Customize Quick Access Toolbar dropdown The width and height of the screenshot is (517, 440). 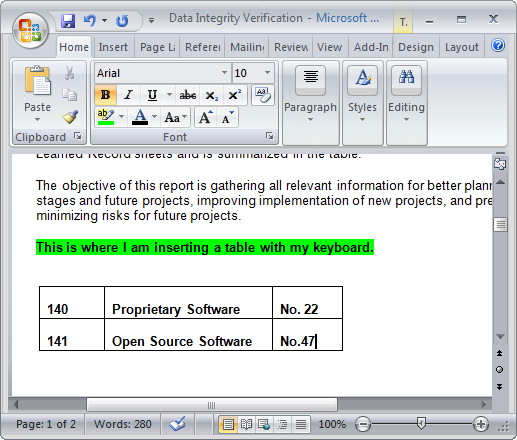(x=151, y=21)
